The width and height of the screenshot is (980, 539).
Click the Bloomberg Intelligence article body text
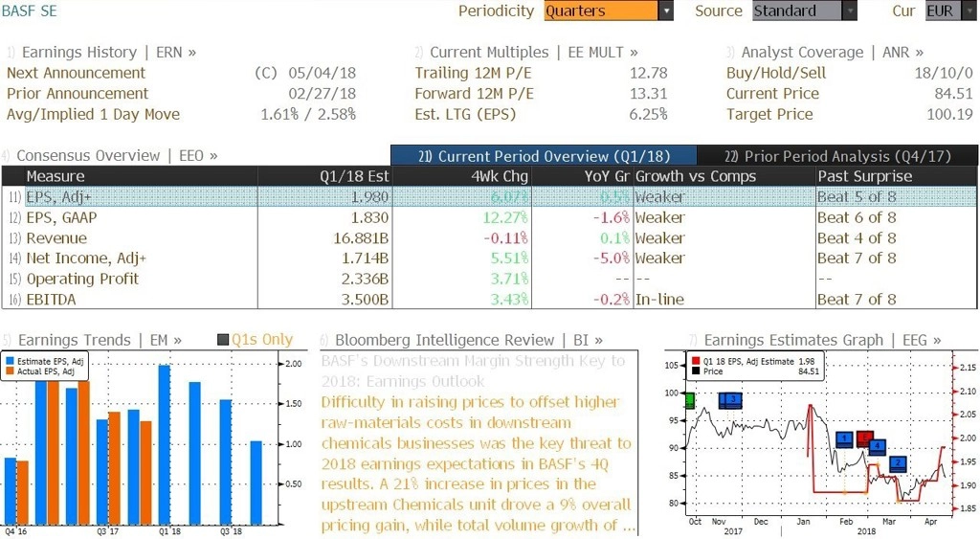(x=477, y=463)
